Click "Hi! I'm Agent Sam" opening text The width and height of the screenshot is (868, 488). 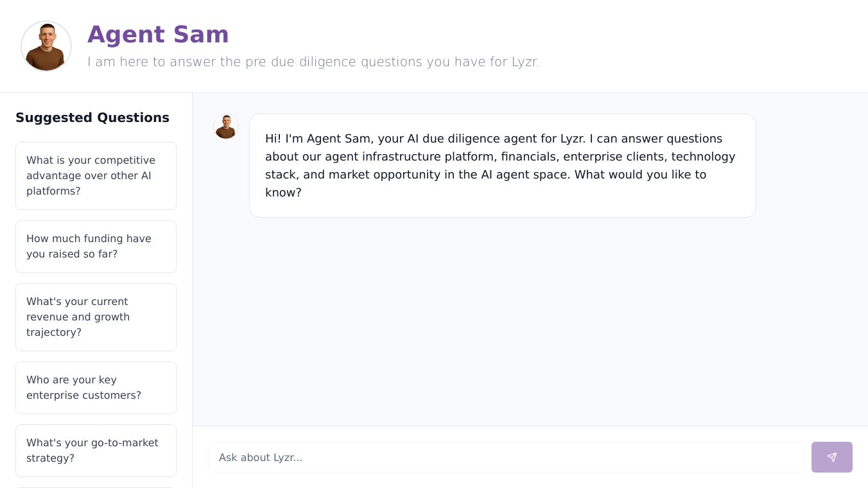pyautogui.click(x=317, y=139)
